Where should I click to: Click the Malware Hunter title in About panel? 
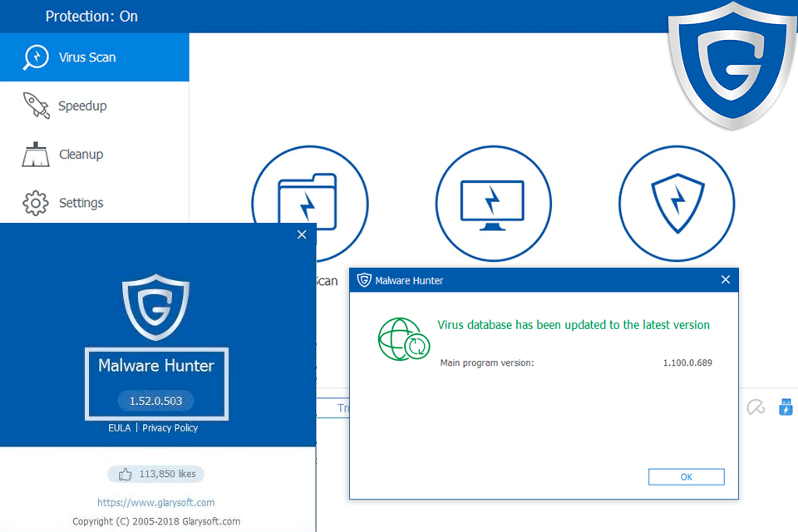[x=156, y=366]
